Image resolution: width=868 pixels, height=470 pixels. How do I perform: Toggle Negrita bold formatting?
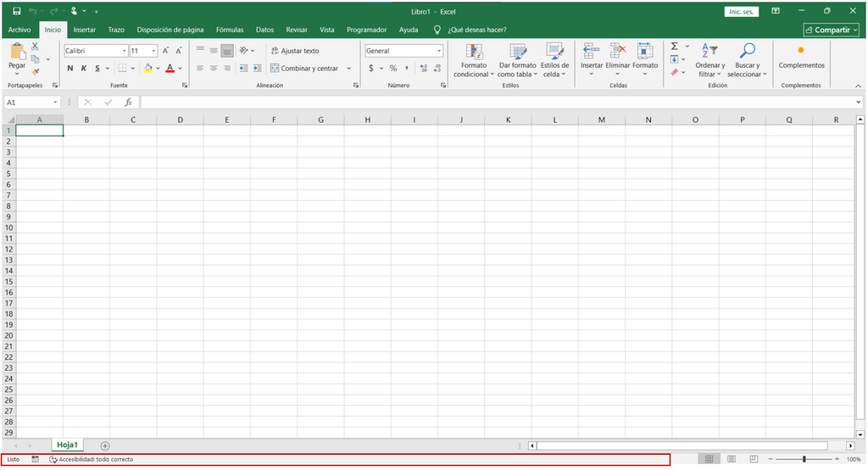(70, 68)
